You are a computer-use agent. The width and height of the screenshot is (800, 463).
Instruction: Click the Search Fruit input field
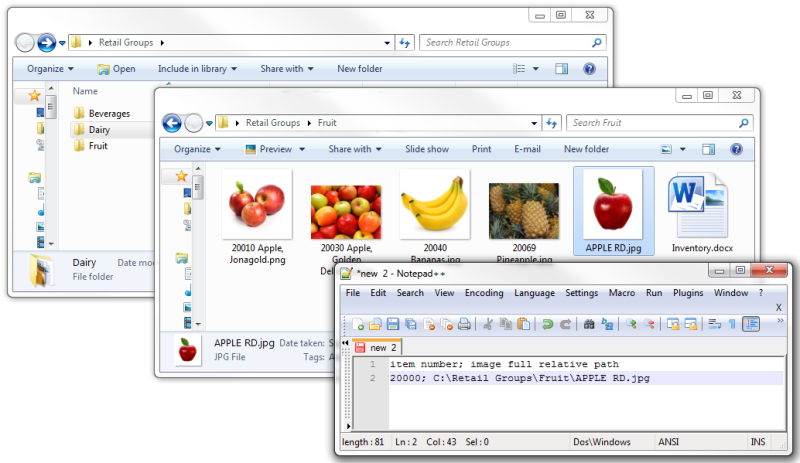pyautogui.click(x=659, y=123)
